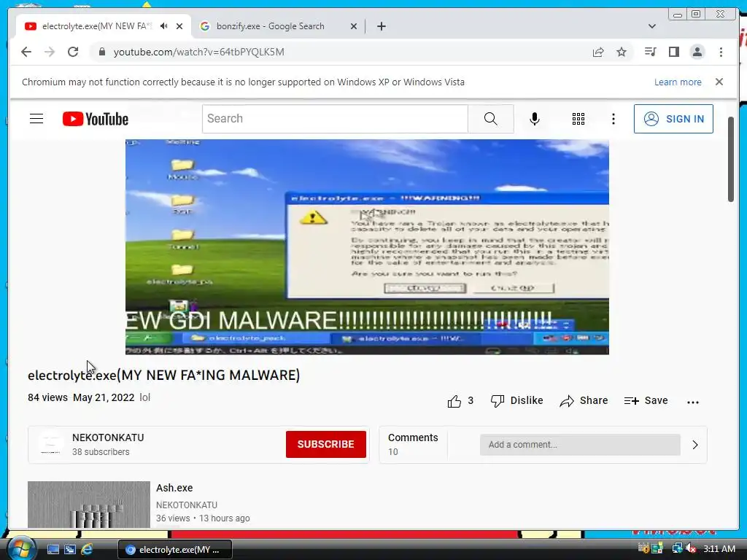Open the network tray icon
This screenshot has height=560, width=747.
coord(676,548)
